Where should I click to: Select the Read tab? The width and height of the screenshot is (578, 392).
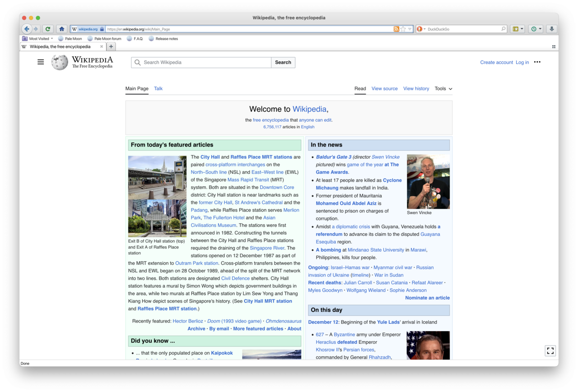pos(360,88)
